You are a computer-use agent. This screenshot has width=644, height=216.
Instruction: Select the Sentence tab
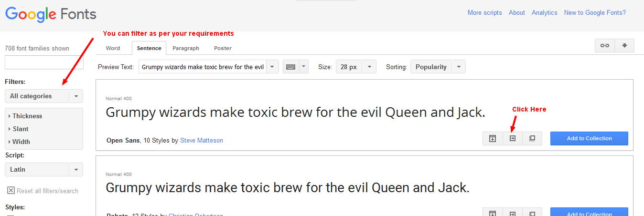click(149, 48)
